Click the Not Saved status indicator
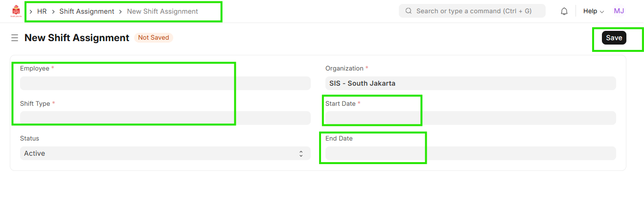This screenshot has height=214, width=644. 153,38
